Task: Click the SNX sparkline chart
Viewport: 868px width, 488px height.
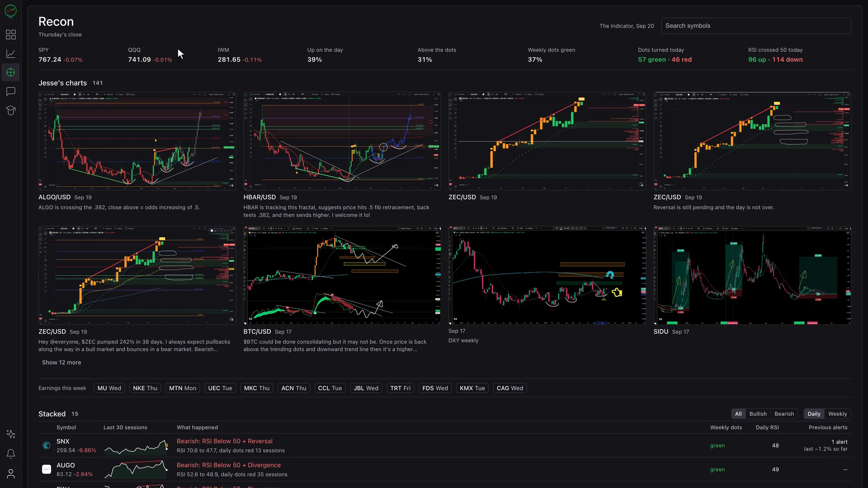Action: point(136,446)
